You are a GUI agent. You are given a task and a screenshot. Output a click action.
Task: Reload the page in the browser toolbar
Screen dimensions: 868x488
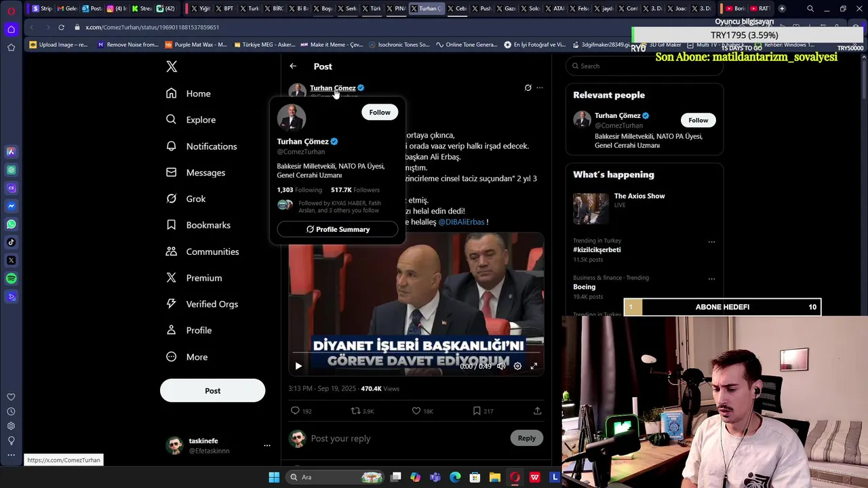click(61, 27)
